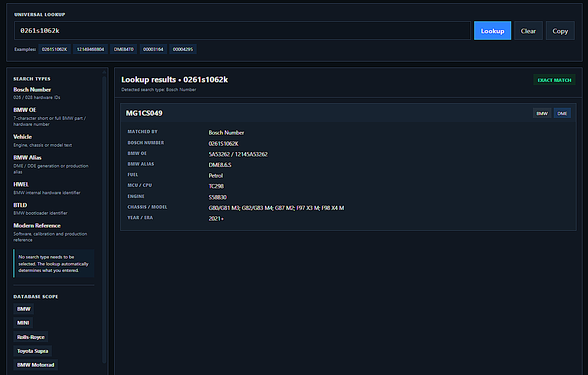Click the engine value S58B30

coord(217,197)
